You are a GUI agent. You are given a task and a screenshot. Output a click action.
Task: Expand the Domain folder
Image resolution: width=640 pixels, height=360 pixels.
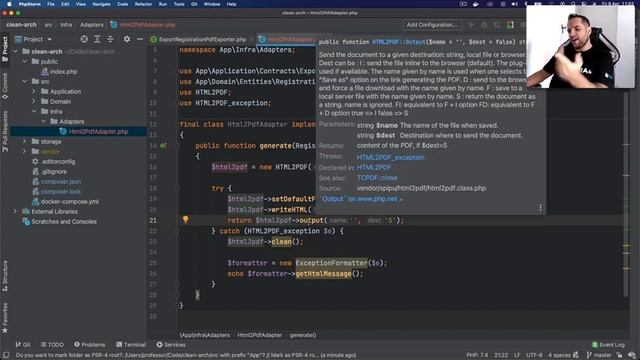34,101
